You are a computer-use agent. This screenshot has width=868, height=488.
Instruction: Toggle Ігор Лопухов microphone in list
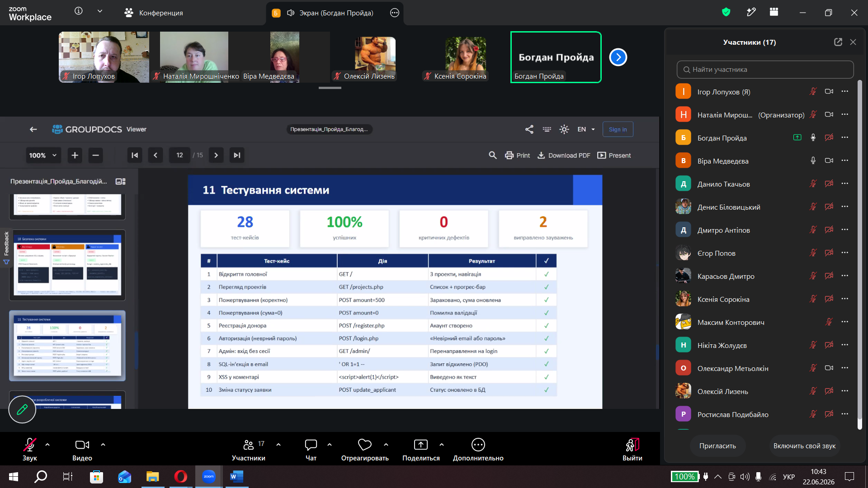pos(813,92)
